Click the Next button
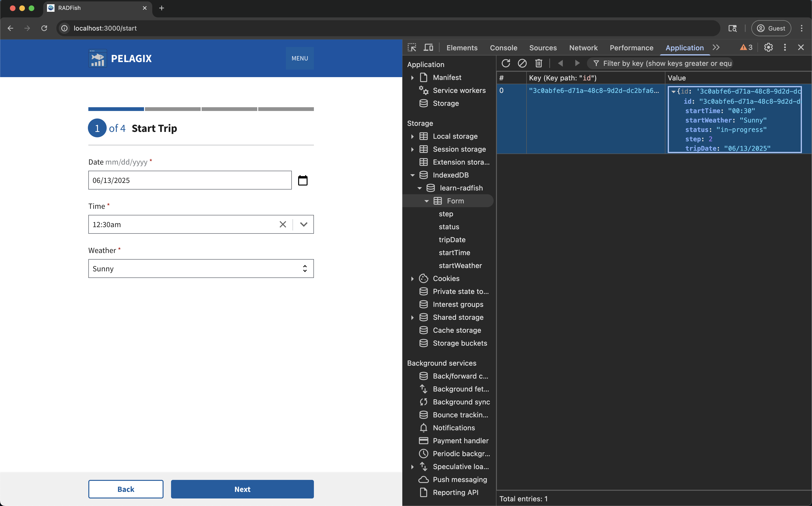This screenshot has height=506, width=812. coord(242,489)
